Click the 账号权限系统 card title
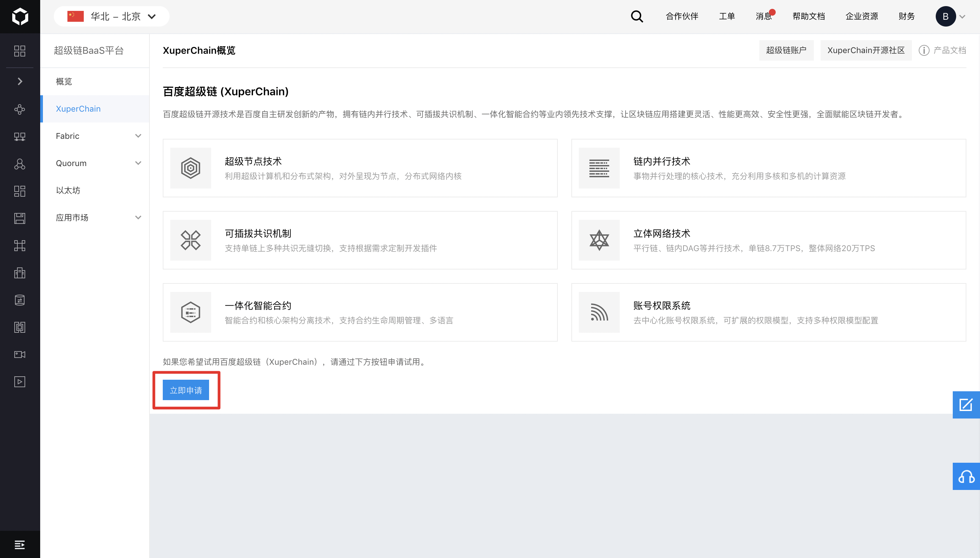 pos(662,306)
